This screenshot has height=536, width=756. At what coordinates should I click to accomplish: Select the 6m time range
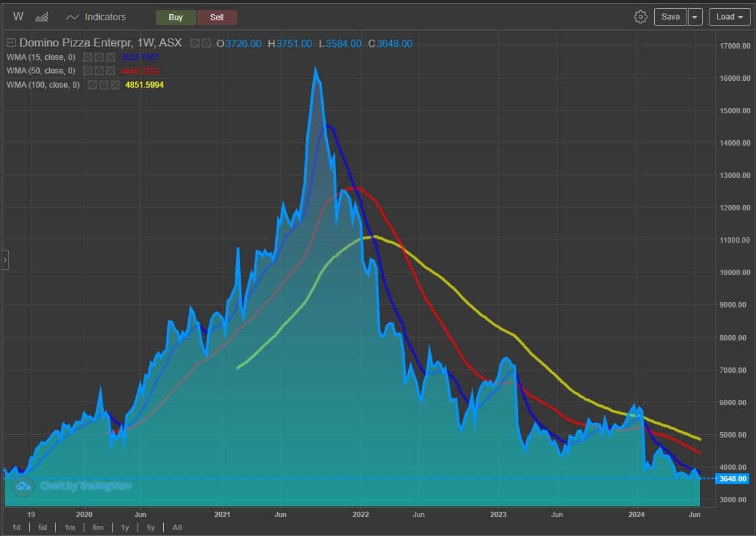click(x=98, y=527)
